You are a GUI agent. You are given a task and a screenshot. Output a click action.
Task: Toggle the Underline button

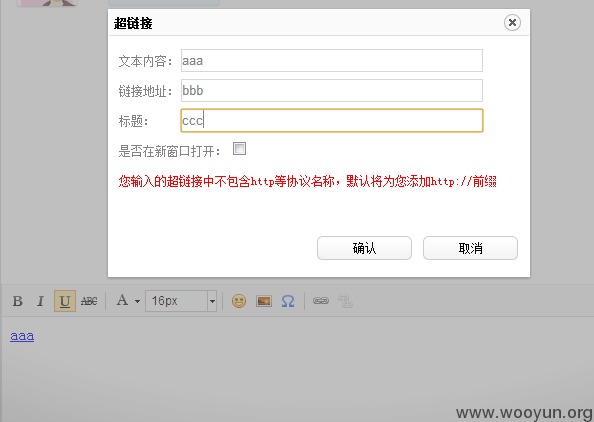click(65, 301)
